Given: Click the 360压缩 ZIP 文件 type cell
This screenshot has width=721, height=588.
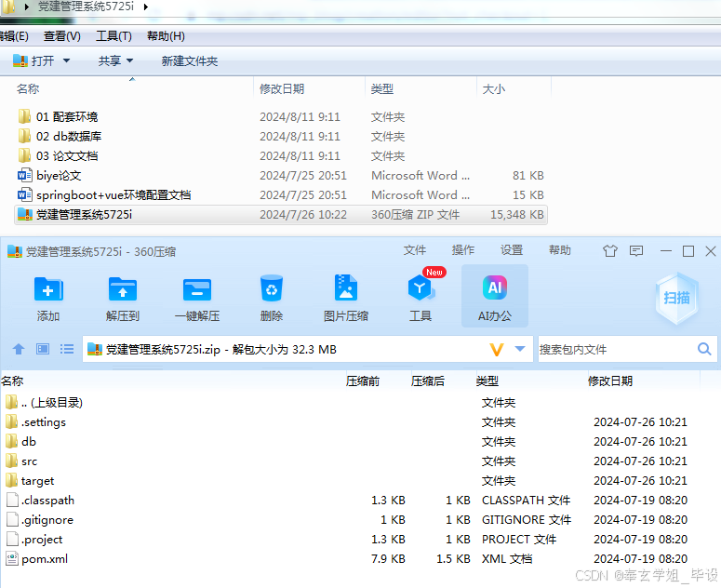Looking at the screenshot, I should [x=415, y=214].
